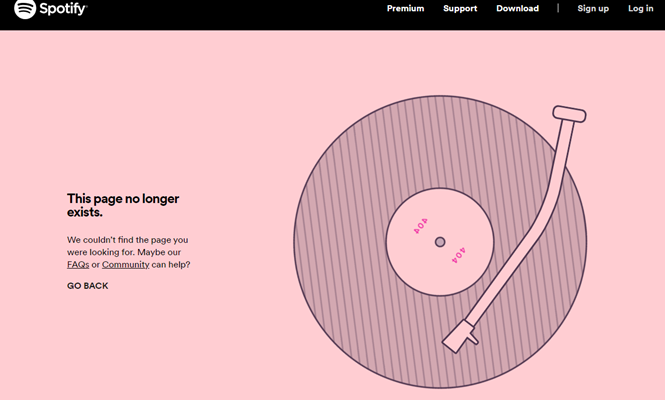This screenshot has height=400, width=665.
Task: Open the Support menu item
Action: click(x=460, y=8)
